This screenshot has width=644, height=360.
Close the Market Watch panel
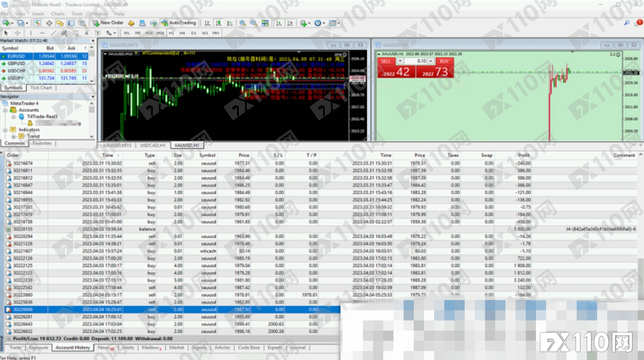[x=92, y=41]
